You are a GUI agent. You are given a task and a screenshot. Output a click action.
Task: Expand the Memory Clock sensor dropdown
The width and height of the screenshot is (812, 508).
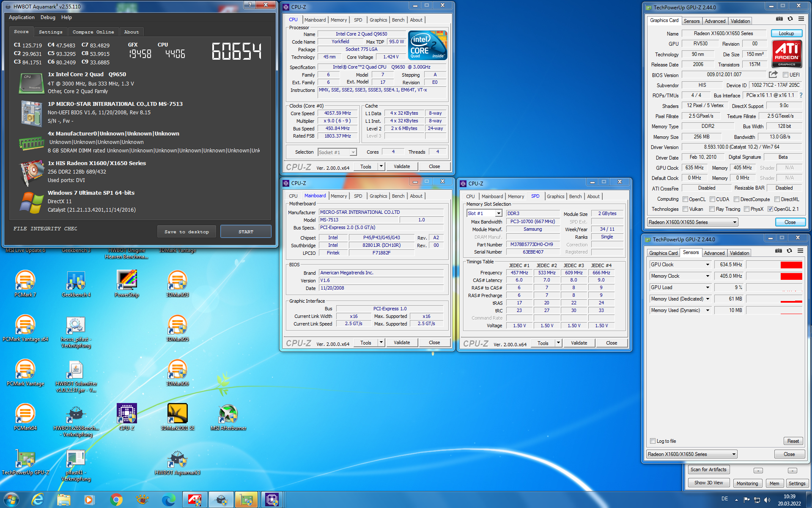pos(708,276)
